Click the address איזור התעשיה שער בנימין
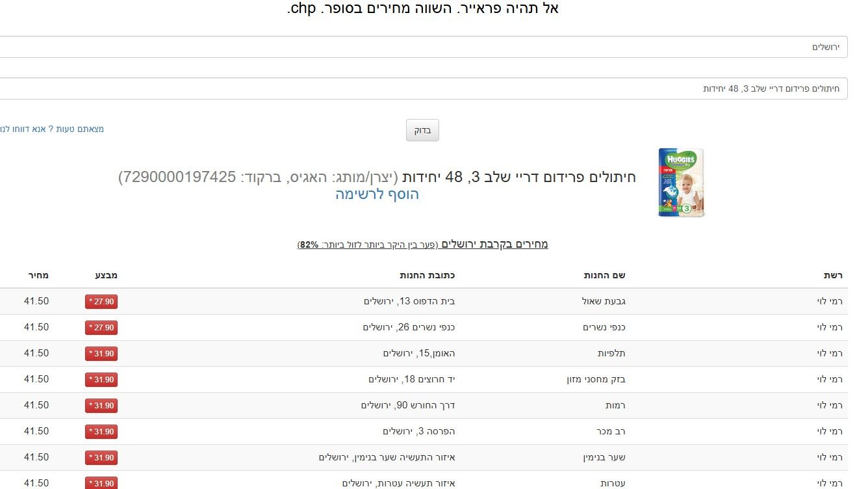This screenshot has height=489, width=868. pyautogui.click(x=387, y=457)
